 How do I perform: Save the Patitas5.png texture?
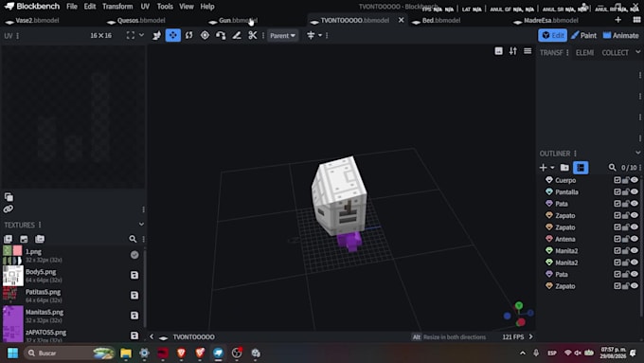134,295
